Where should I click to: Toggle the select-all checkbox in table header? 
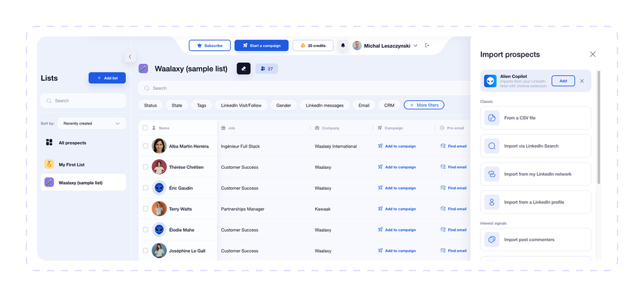coord(145,128)
